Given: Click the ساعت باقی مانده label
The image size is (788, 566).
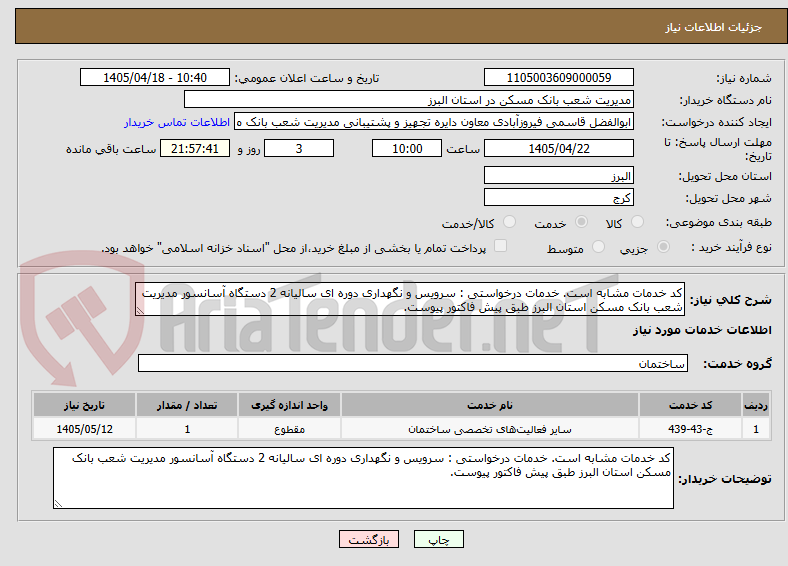Looking at the screenshot, I should coord(111,149).
